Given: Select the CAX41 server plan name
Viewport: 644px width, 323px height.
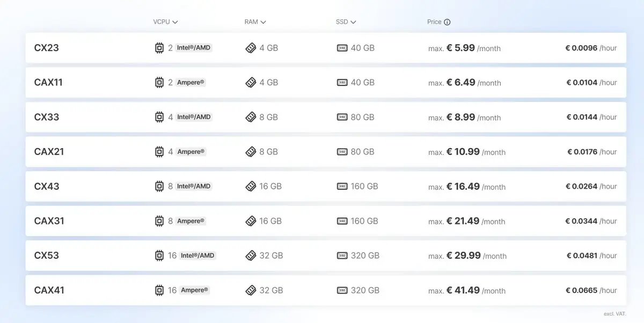Looking at the screenshot, I should pos(49,290).
